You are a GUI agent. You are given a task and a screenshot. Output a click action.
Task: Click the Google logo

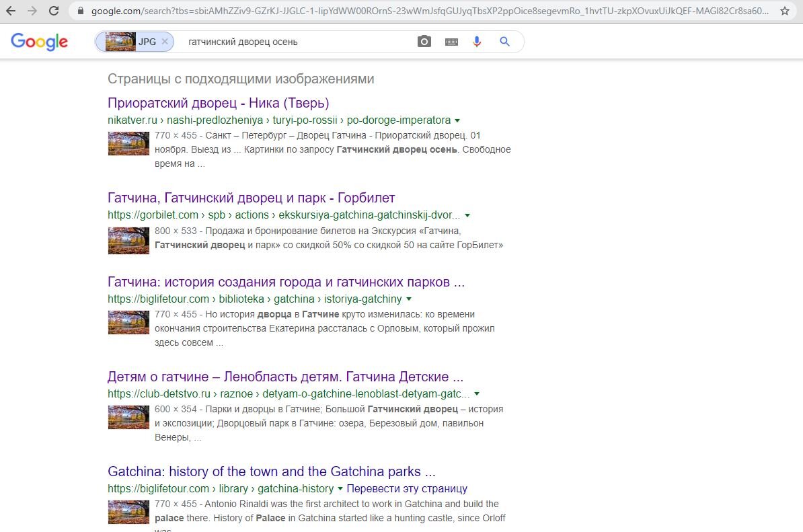pos(38,42)
